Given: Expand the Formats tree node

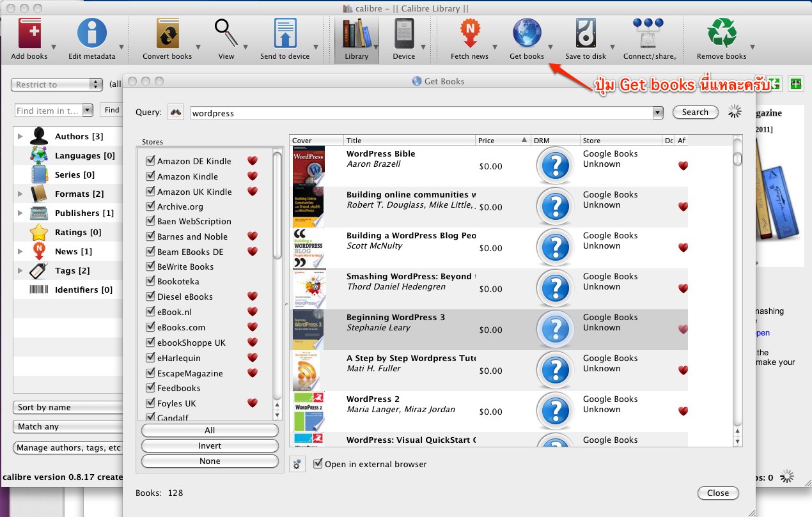Looking at the screenshot, I should tap(20, 194).
